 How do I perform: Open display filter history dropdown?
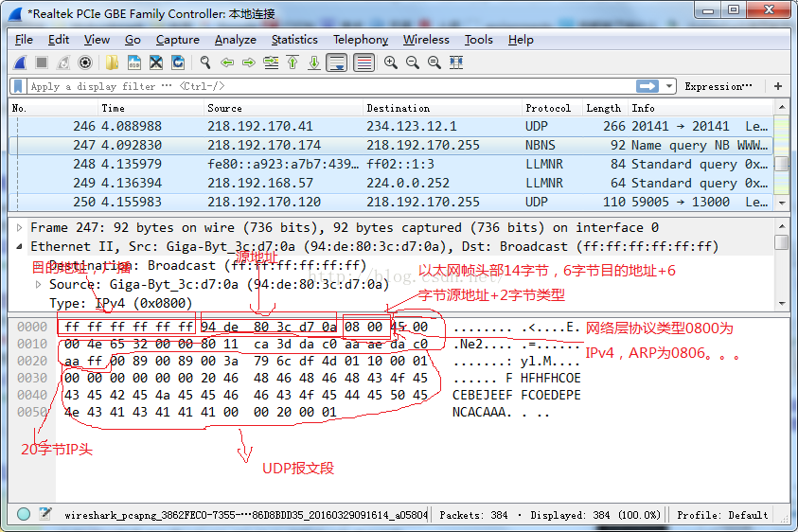(x=668, y=86)
